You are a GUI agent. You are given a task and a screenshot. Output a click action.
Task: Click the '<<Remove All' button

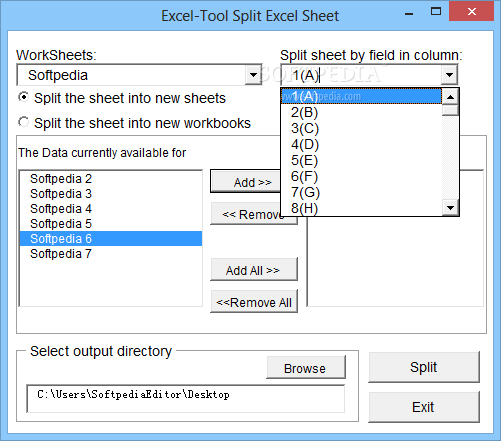[254, 302]
